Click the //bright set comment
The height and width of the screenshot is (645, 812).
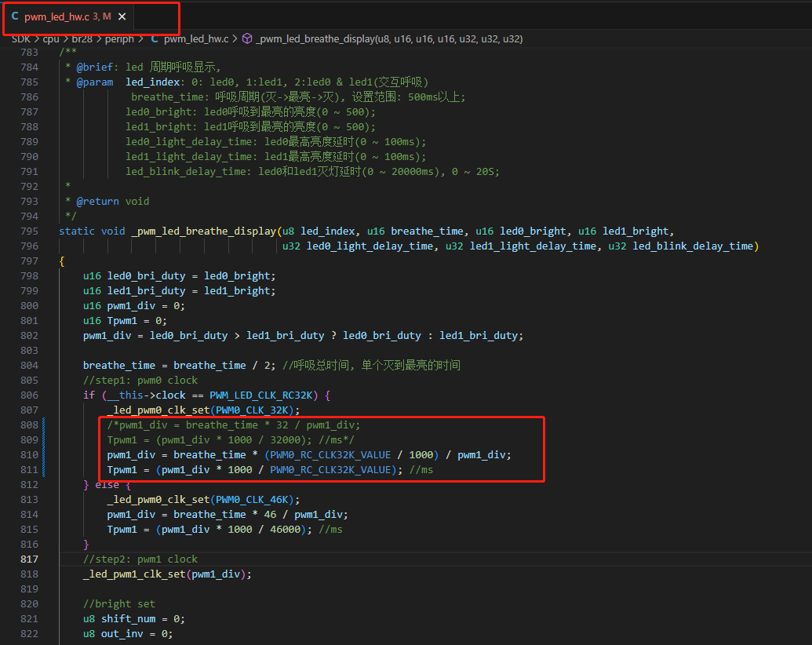119,604
